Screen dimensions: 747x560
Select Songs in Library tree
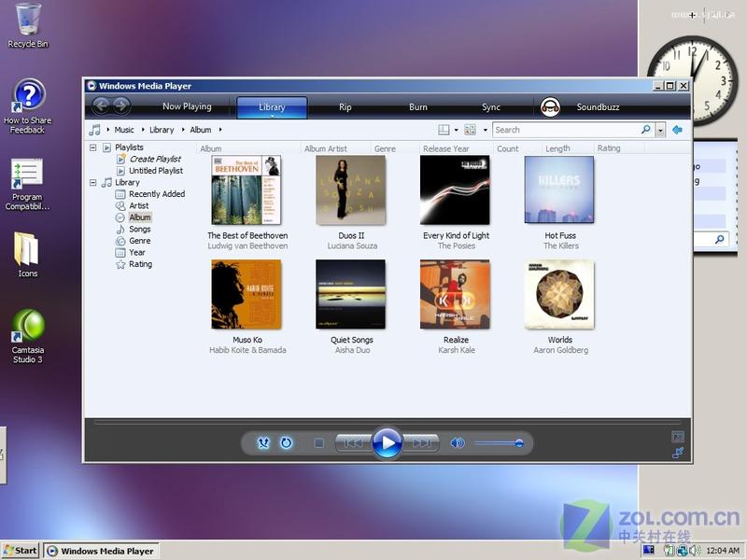pyautogui.click(x=139, y=229)
